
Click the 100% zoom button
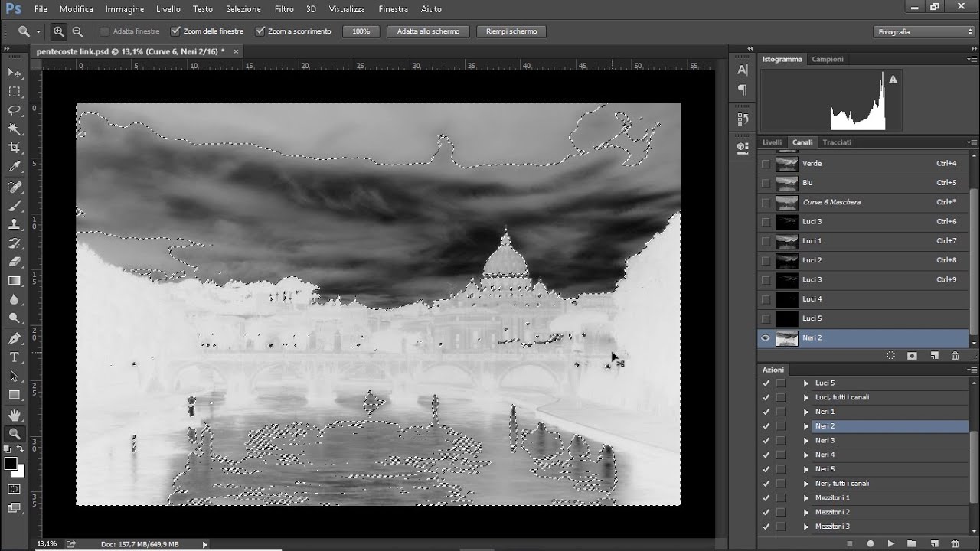coord(361,31)
